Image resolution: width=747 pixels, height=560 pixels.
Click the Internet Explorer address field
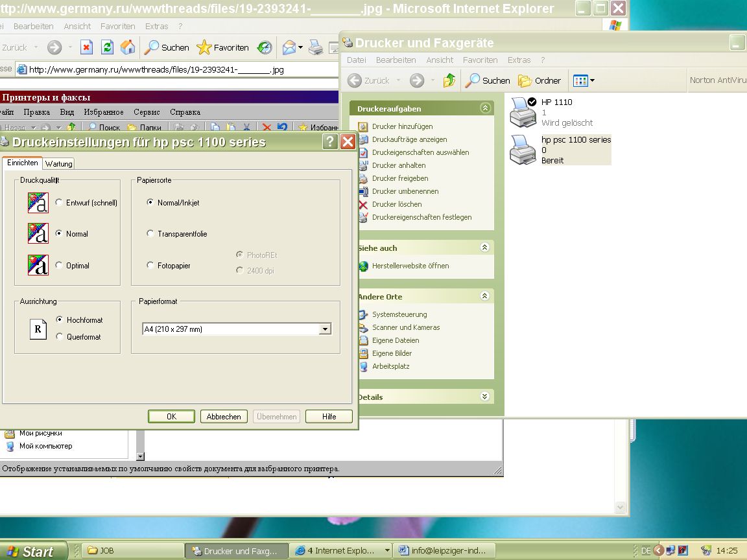click(x=176, y=69)
